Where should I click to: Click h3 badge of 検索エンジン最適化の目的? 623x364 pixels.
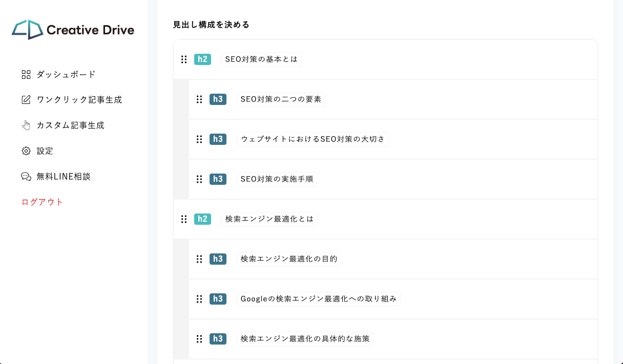click(x=218, y=259)
